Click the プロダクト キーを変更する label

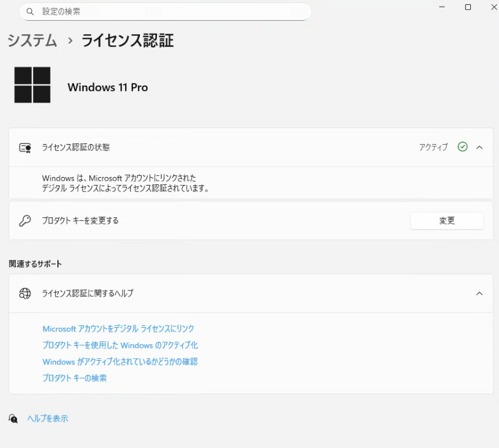[80, 220]
